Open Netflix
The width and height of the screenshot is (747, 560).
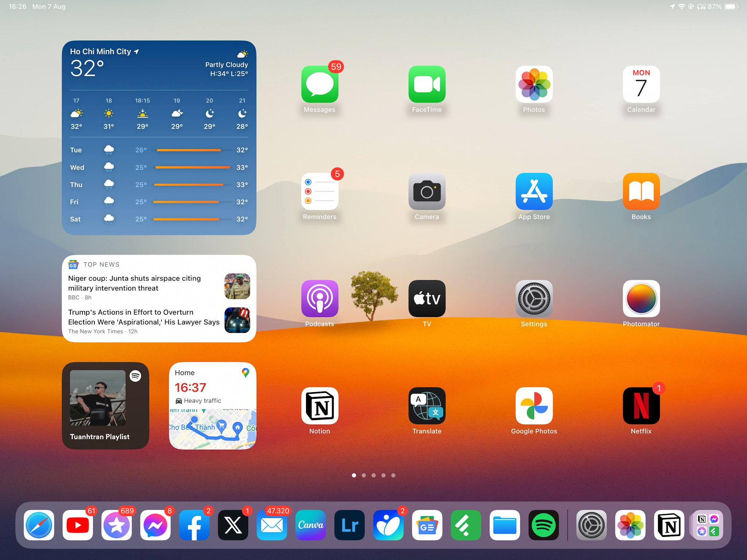click(x=641, y=406)
